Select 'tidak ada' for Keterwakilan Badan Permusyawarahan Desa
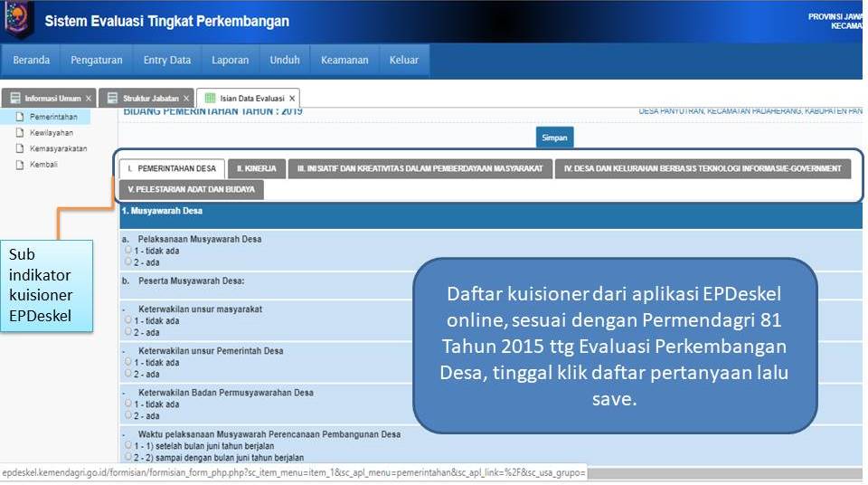This screenshot has width=868, height=485. [127, 404]
